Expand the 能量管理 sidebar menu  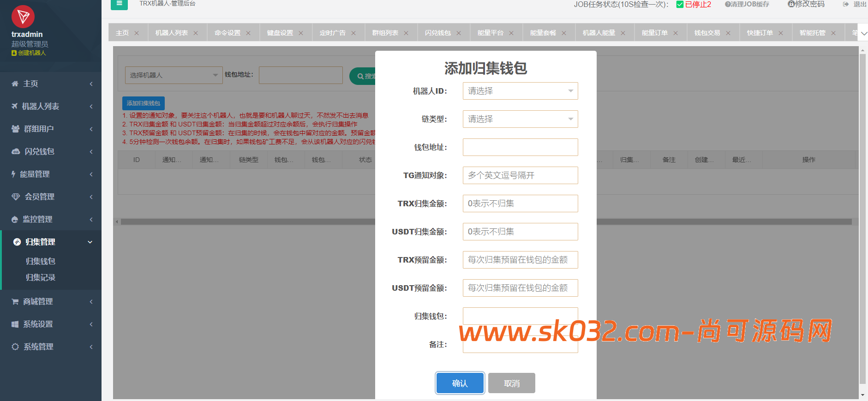91,174
